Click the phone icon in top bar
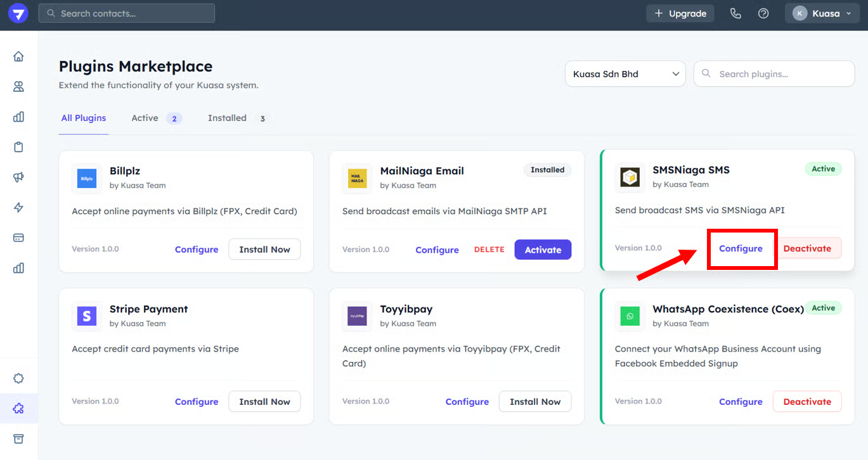This screenshot has height=460, width=868. pyautogui.click(x=735, y=13)
